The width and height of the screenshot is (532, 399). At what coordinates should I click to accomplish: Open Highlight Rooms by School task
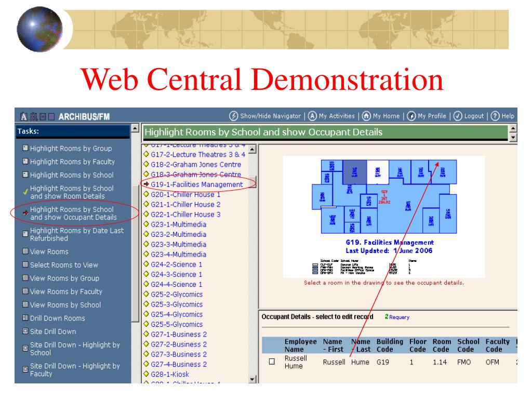(x=72, y=175)
